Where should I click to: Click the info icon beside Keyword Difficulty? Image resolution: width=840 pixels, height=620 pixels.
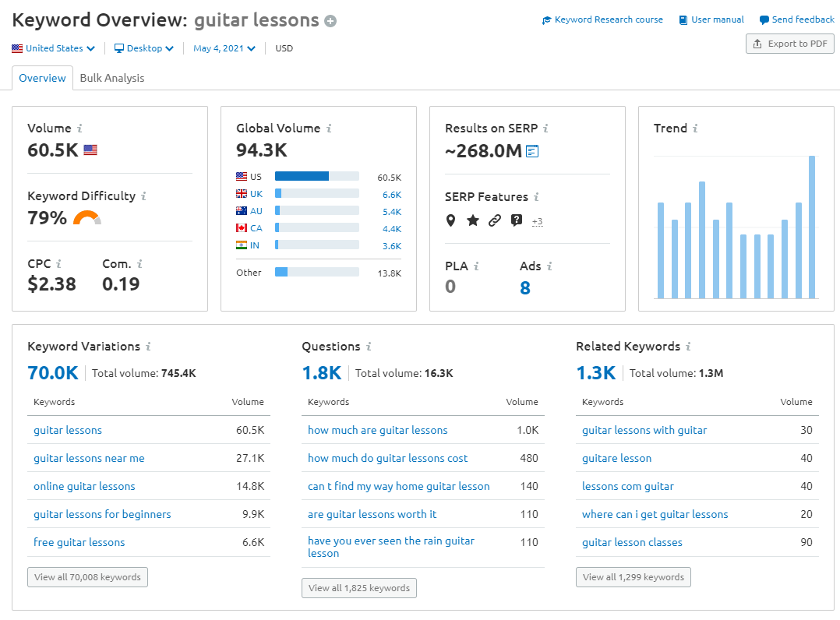tap(143, 196)
